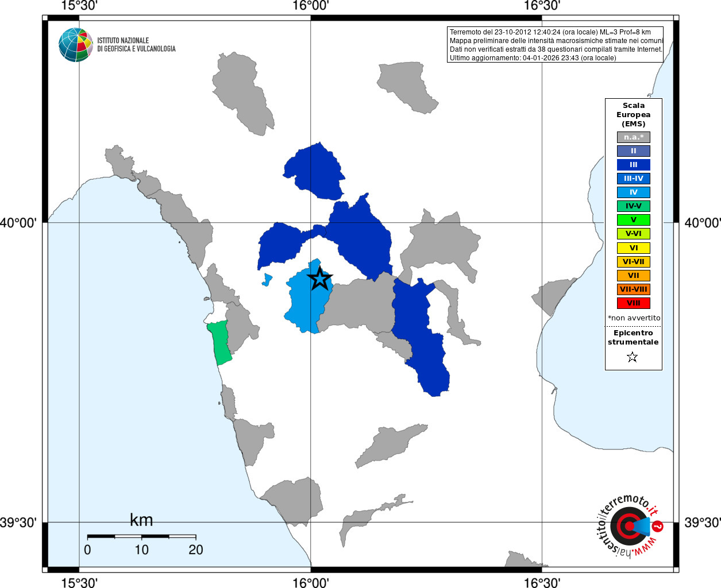Click the top axis label 16°00'
Image resolution: width=721 pixels, height=588 pixels.
pos(311,6)
